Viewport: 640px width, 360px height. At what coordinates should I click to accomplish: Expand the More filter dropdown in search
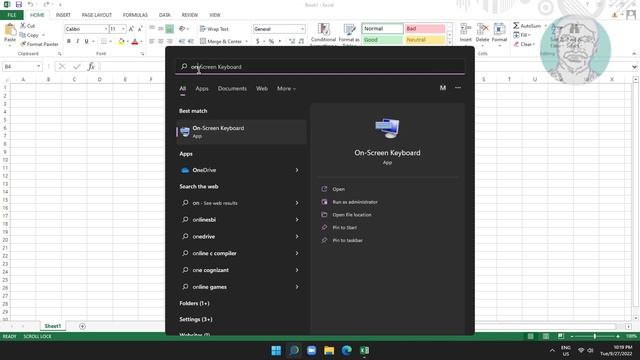(x=286, y=89)
